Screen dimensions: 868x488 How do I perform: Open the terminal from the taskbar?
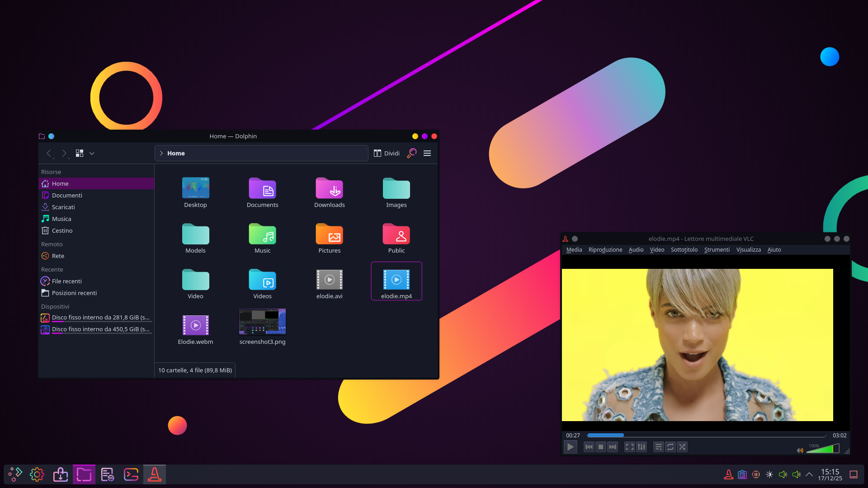pyautogui.click(x=131, y=474)
